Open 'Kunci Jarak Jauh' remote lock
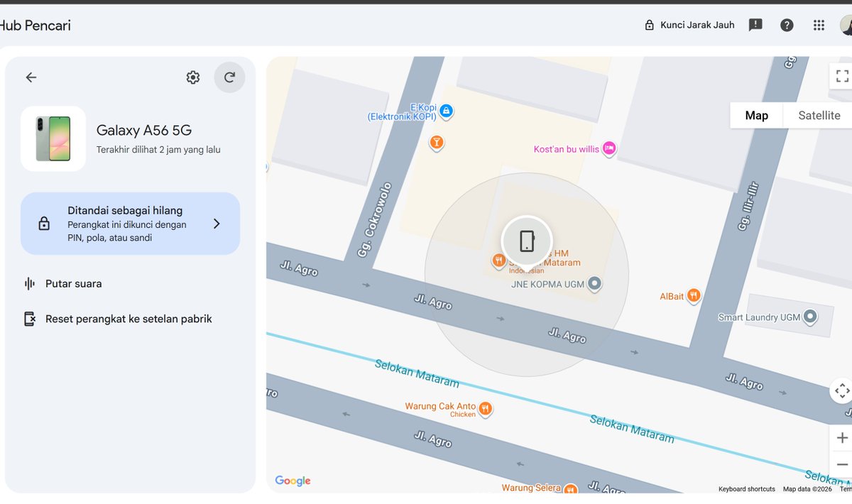852x504 pixels. [x=689, y=25]
